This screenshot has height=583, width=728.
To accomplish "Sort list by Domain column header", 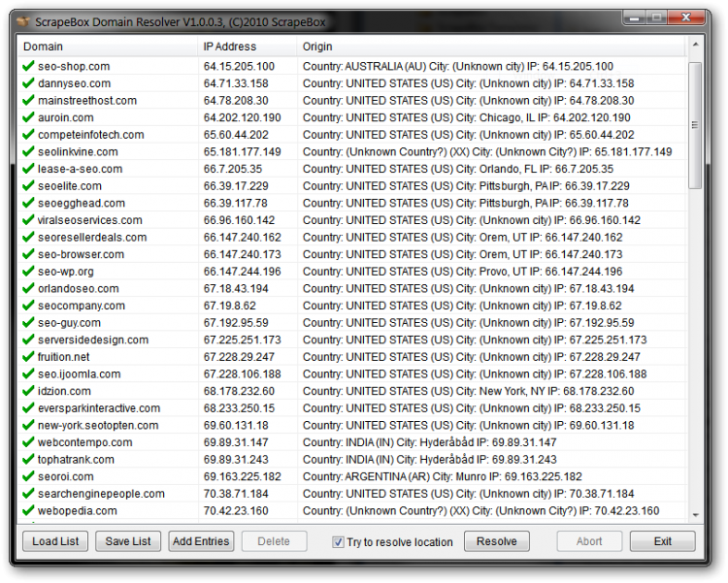I will (x=107, y=47).
